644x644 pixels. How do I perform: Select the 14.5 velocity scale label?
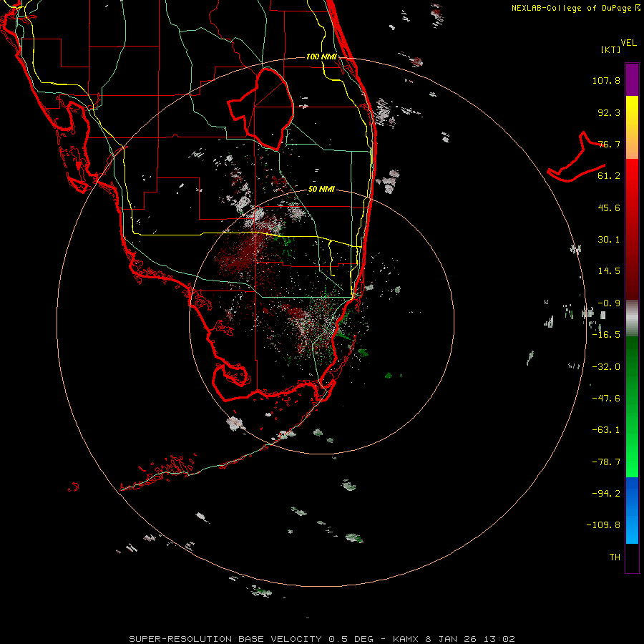[609, 271]
